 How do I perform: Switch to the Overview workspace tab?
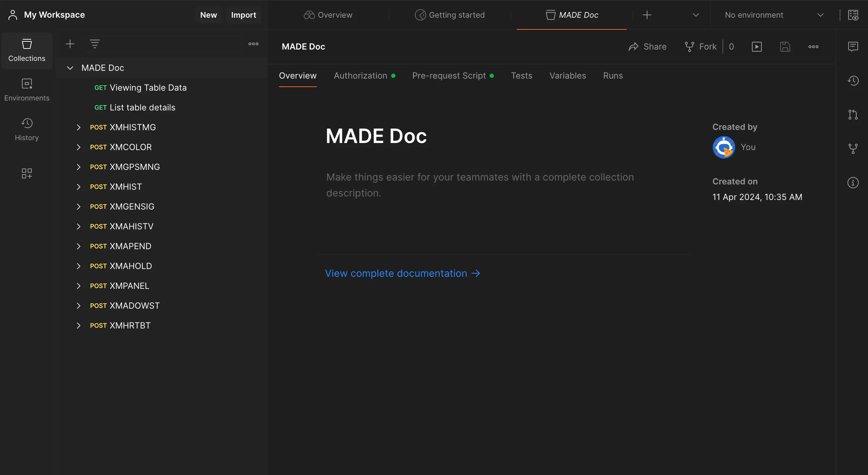coord(328,15)
